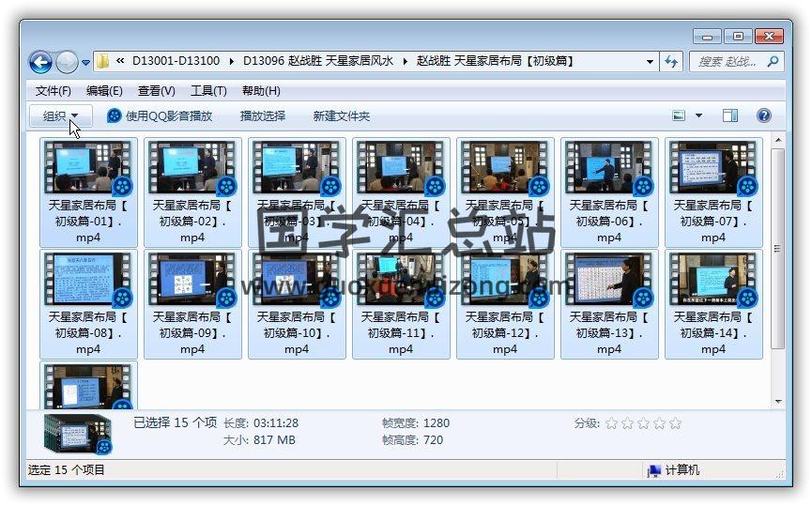This screenshot has width=812, height=506.
Task: Select video 初级篇-09 thumbnail
Action: tap(192, 280)
